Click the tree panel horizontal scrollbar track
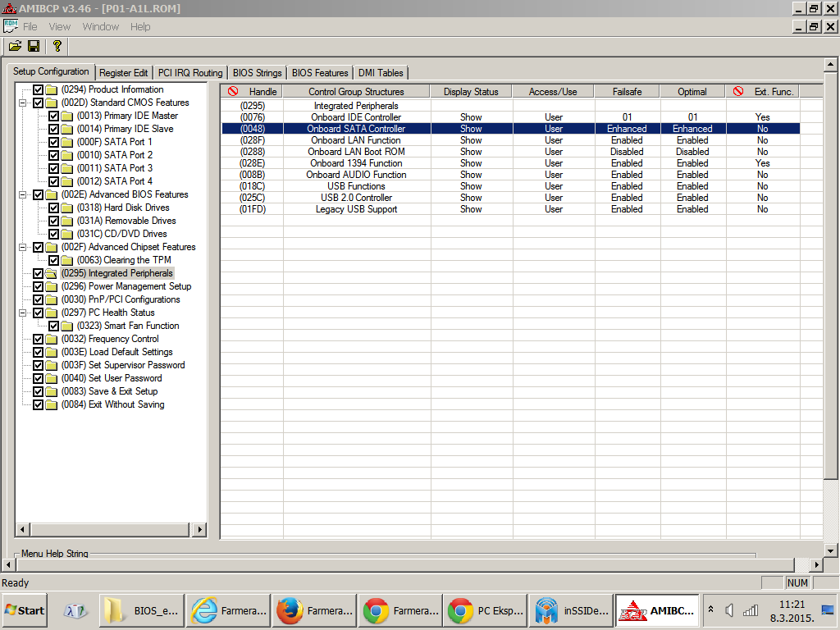Screen dimensions: 840x630 (111, 530)
